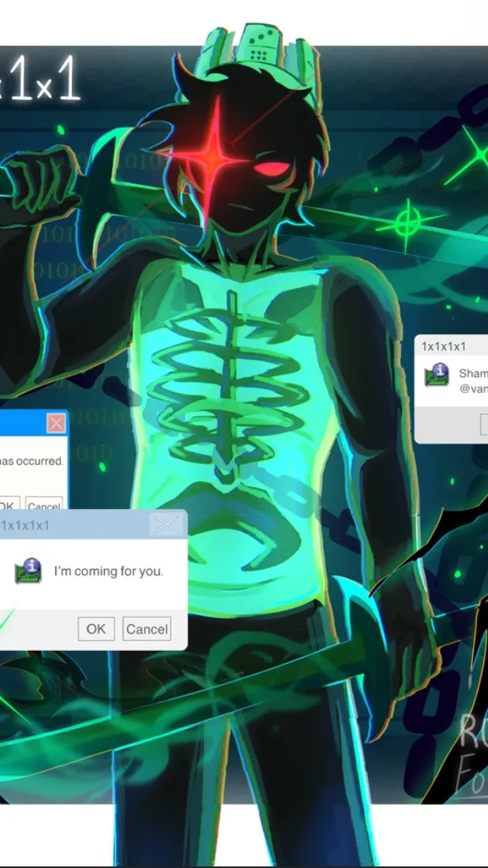Select the "I'm coming for you." message text
This screenshot has height=868, width=488.
tap(108, 571)
